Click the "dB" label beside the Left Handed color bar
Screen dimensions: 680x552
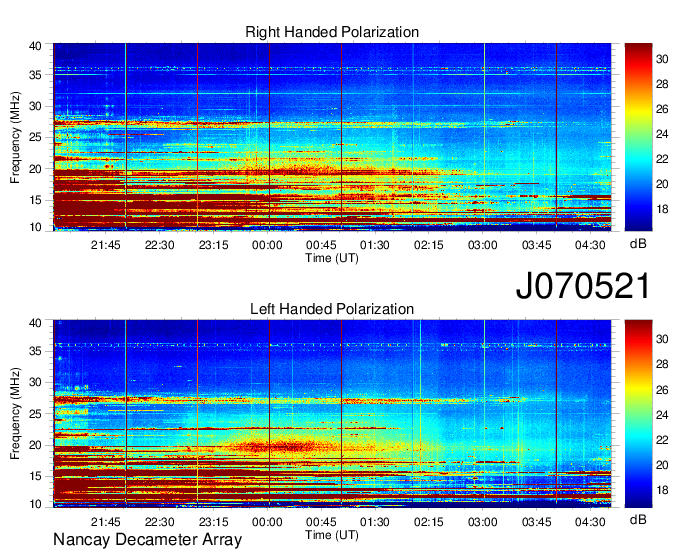(638, 520)
